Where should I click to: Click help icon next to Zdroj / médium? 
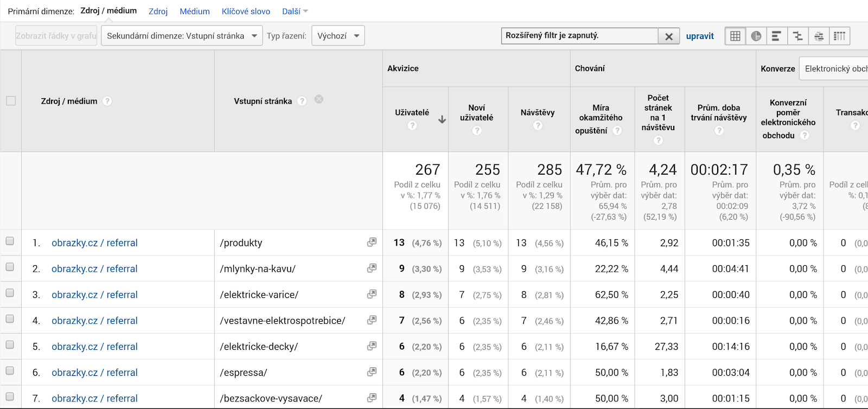107,101
